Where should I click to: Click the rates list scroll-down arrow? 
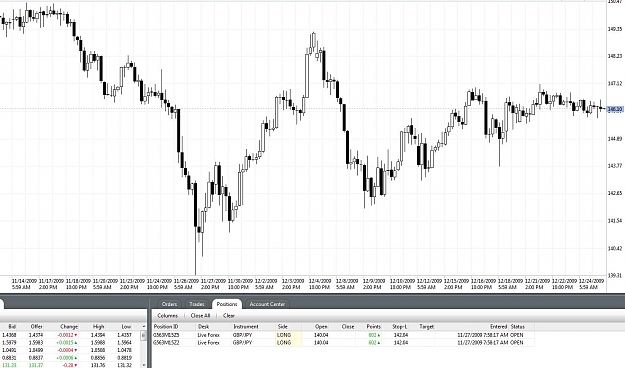[x=143, y=365]
